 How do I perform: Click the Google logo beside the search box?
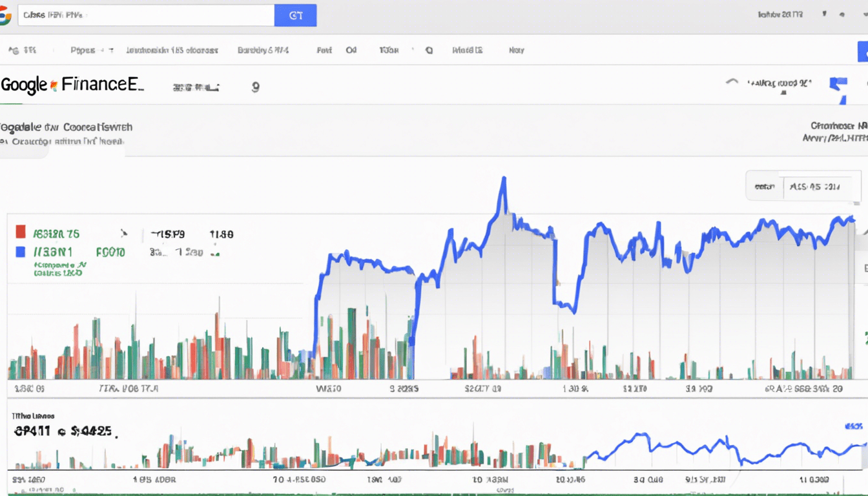(x=5, y=15)
